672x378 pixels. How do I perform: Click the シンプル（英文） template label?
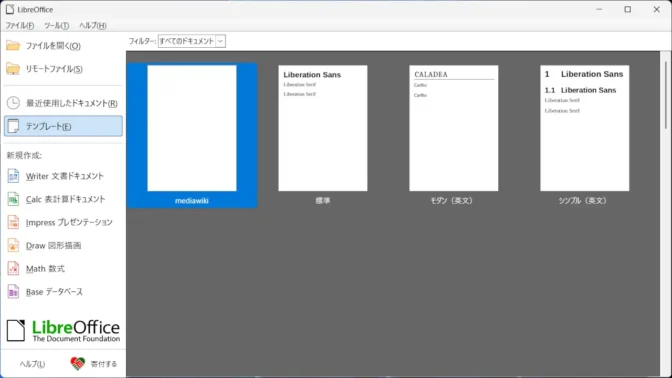pyautogui.click(x=582, y=201)
